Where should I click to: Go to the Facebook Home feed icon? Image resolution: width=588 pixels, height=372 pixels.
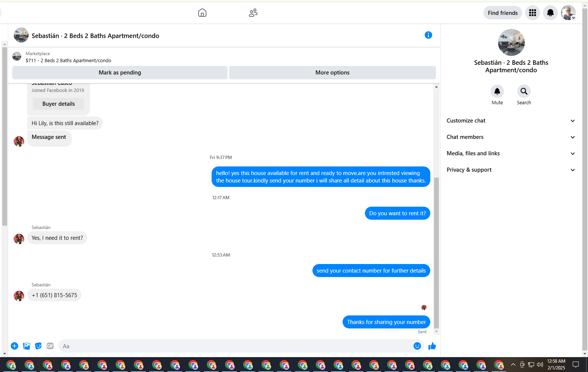click(x=202, y=13)
